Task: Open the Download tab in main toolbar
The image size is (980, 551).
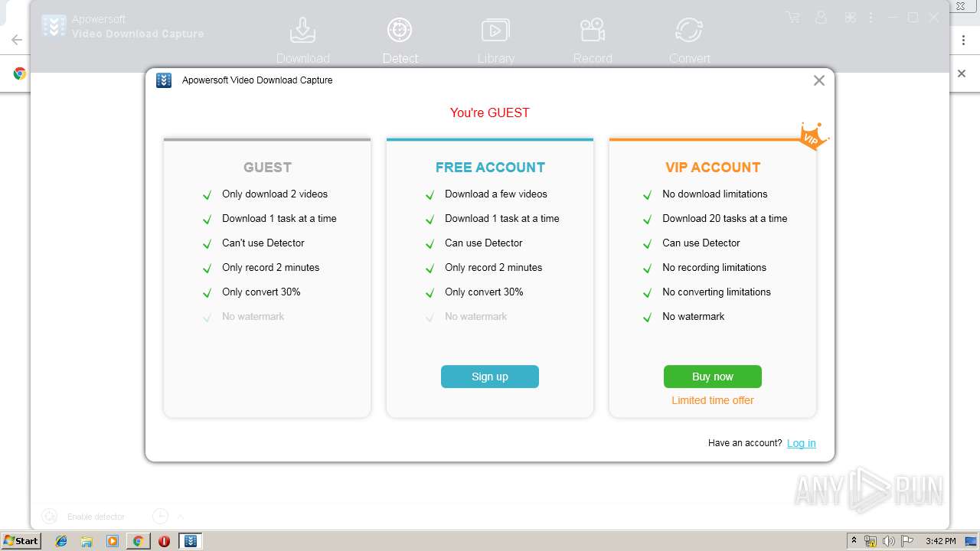Action: 302,41
